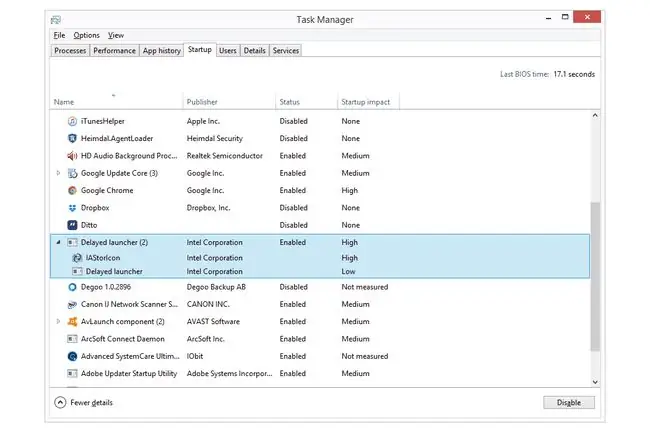Click Degoo's Not measured impact value
Screen dimensions: 650x433
pos(365,287)
